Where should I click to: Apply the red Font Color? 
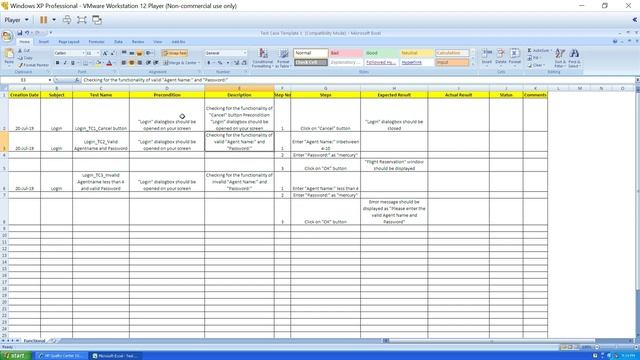(109, 63)
